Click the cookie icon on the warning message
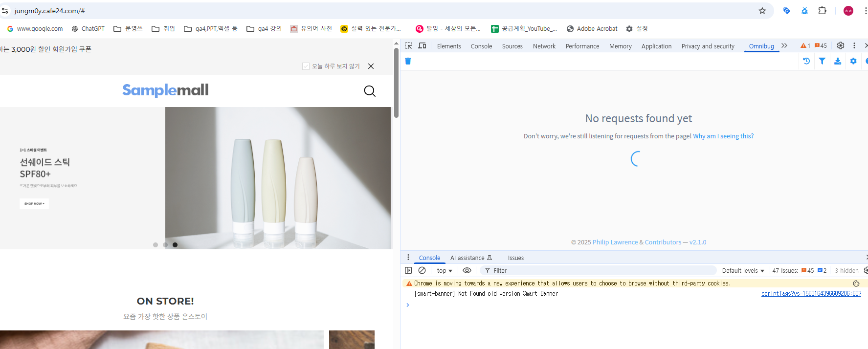 pos(856,284)
